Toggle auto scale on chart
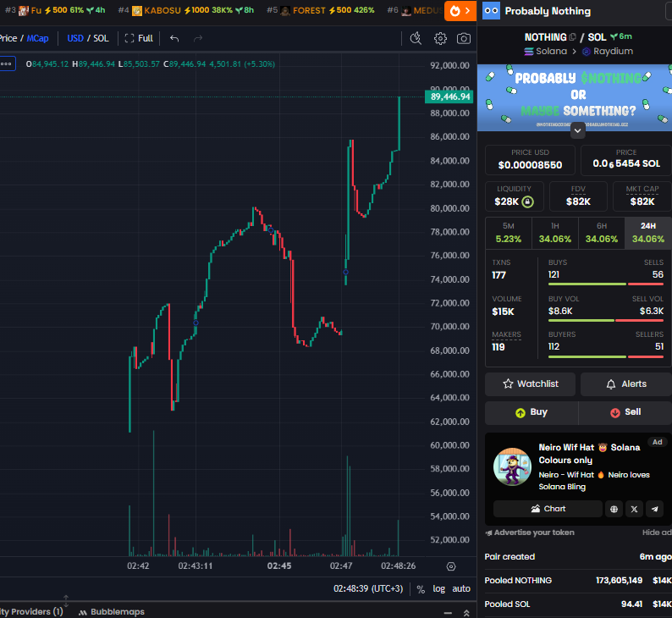This screenshot has height=618, width=672. click(x=461, y=589)
